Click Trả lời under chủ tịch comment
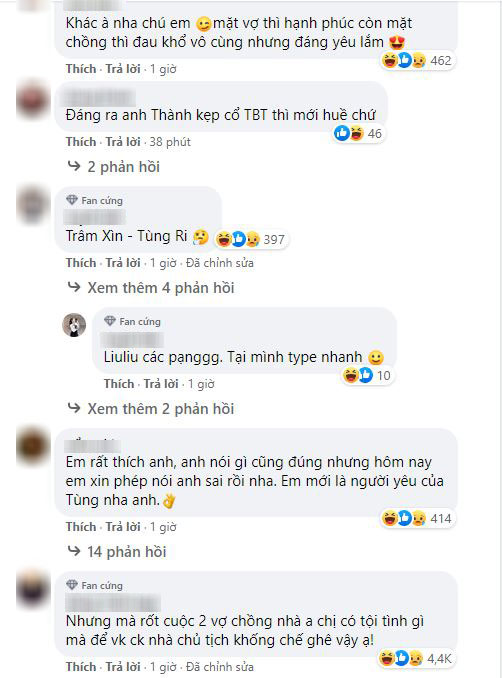This screenshot has width=502, height=678. 123,667
